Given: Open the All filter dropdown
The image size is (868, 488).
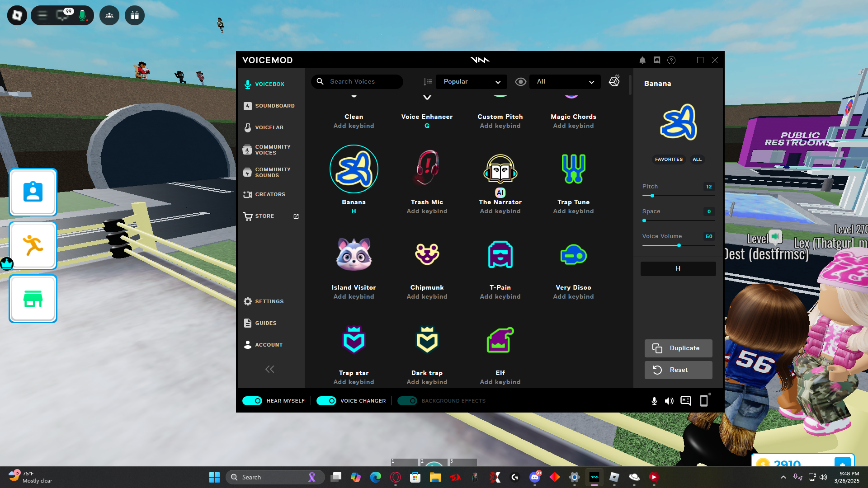Looking at the screenshot, I should click(565, 82).
